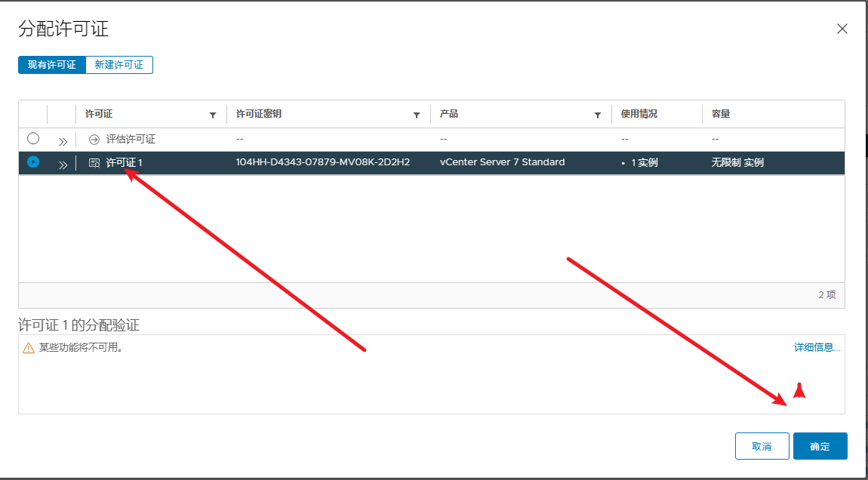Click the evaluation license arrow icon
The width and height of the screenshot is (868, 480).
(94, 140)
